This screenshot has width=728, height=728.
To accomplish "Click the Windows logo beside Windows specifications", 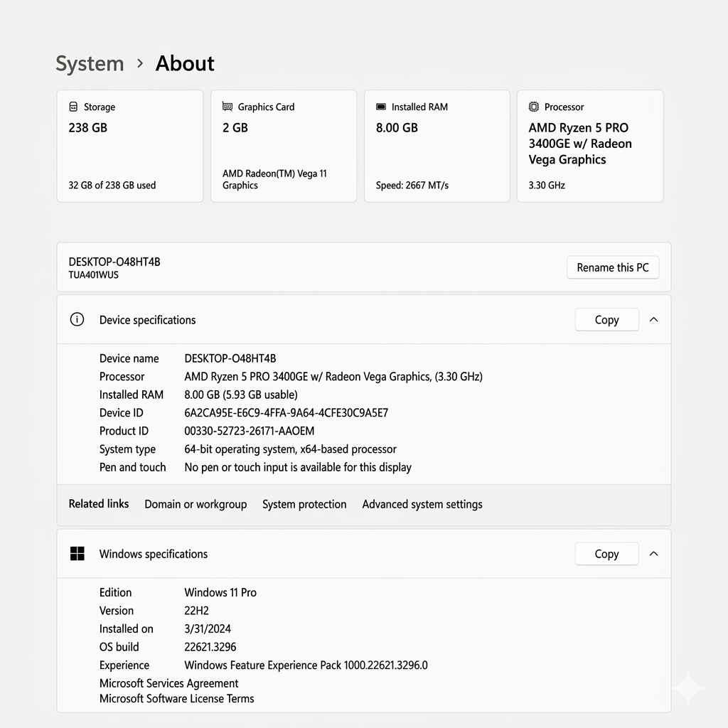I will click(77, 553).
